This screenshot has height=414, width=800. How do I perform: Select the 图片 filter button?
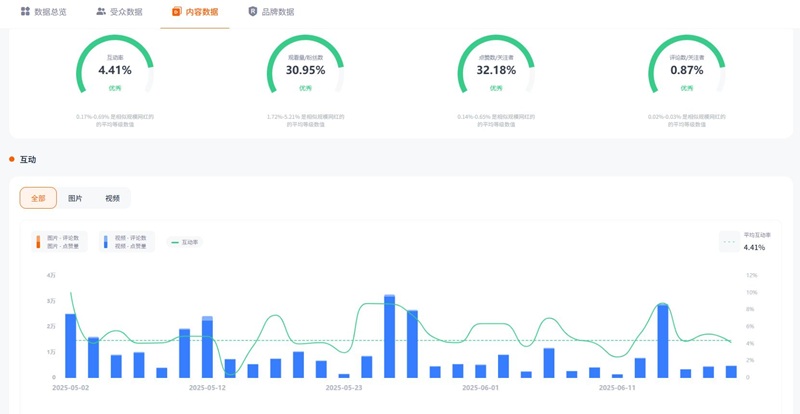75,198
